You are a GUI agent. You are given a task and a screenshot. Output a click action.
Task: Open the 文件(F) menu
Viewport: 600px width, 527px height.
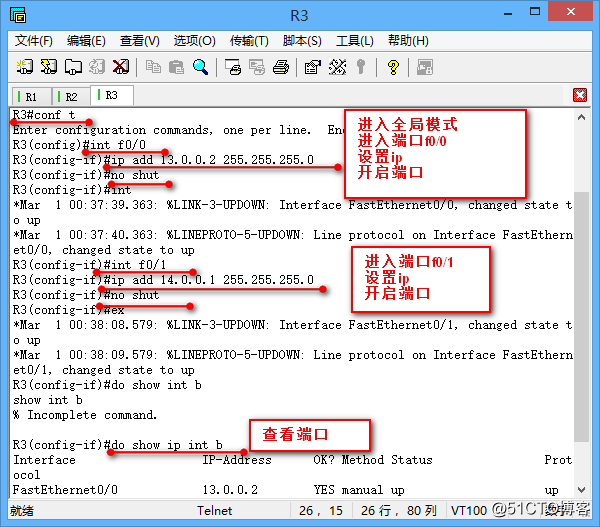click(x=34, y=41)
